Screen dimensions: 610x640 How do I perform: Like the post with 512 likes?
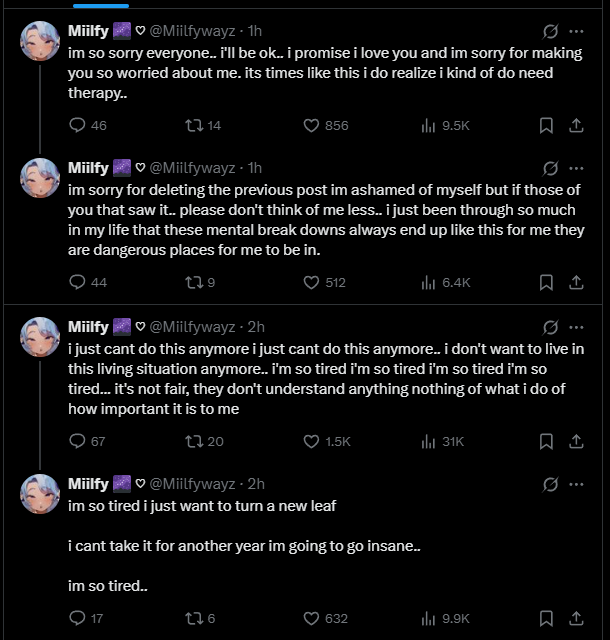(311, 282)
